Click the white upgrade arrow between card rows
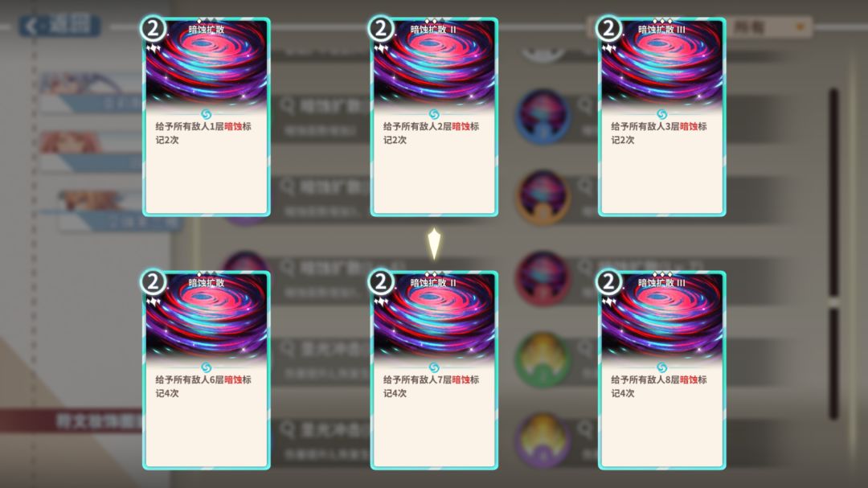 (x=435, y=243)
